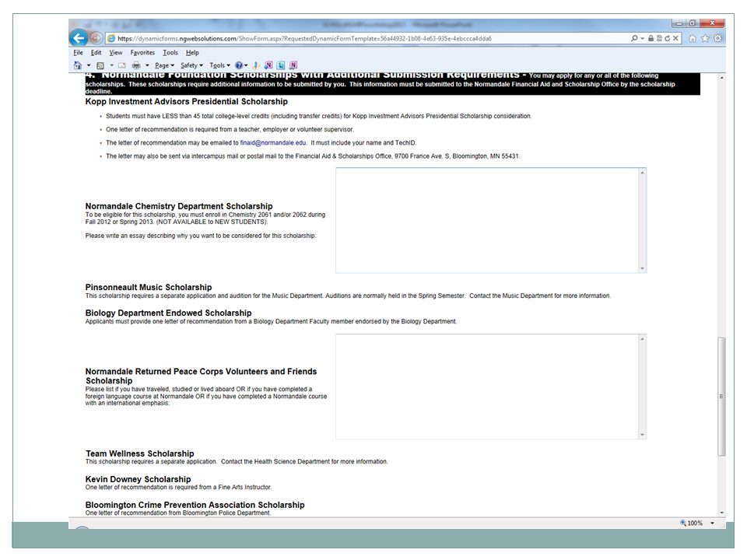Open the Safety dropdown in the command bar
The image size is (747, 560).
tap(192, 65)
